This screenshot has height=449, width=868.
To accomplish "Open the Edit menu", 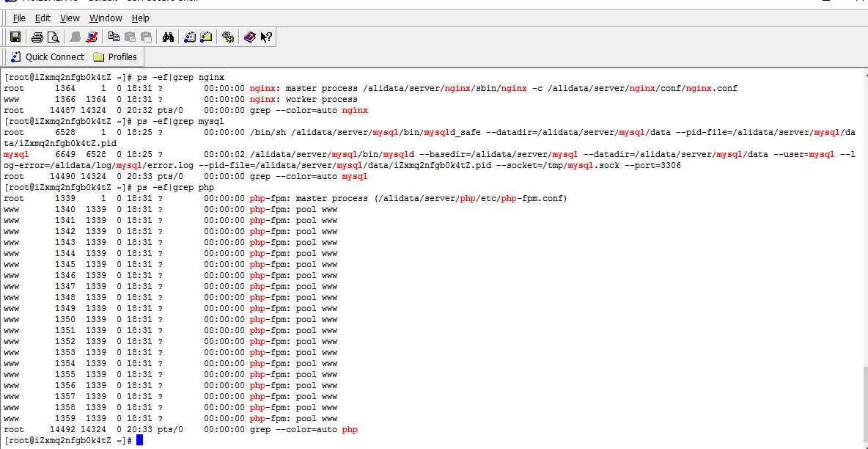I will pos(43,18).
